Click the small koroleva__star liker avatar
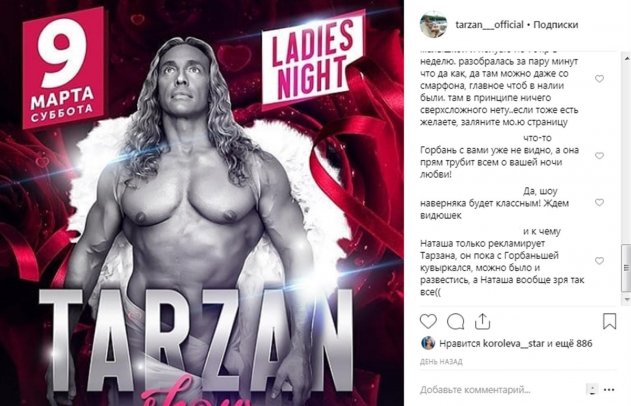The image size is (631, 406). tap(427, 343)
